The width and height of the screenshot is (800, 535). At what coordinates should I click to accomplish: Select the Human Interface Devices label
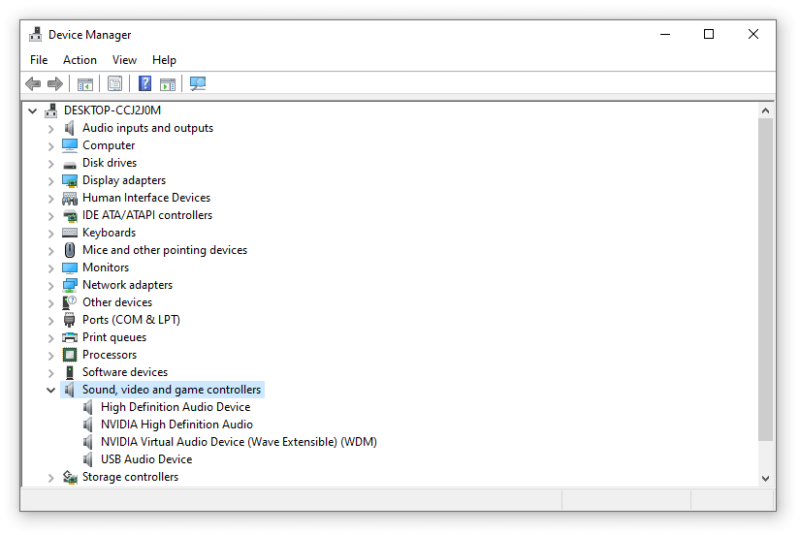click(146, 197)
